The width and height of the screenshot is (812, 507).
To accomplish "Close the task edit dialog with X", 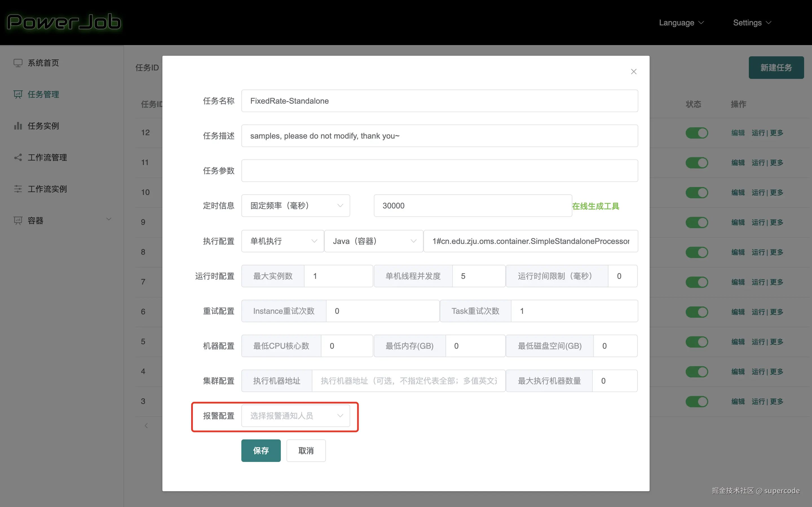I will click(634, 72).
